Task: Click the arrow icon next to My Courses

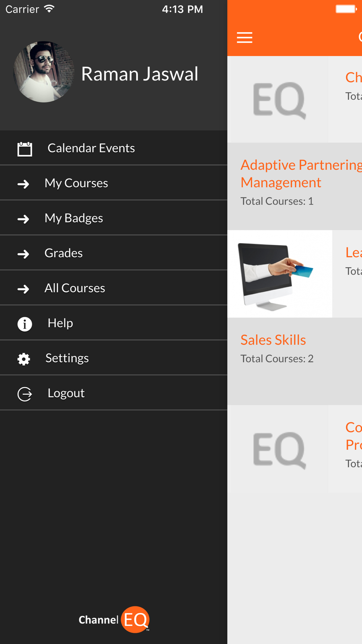Action: pos(24,184)
